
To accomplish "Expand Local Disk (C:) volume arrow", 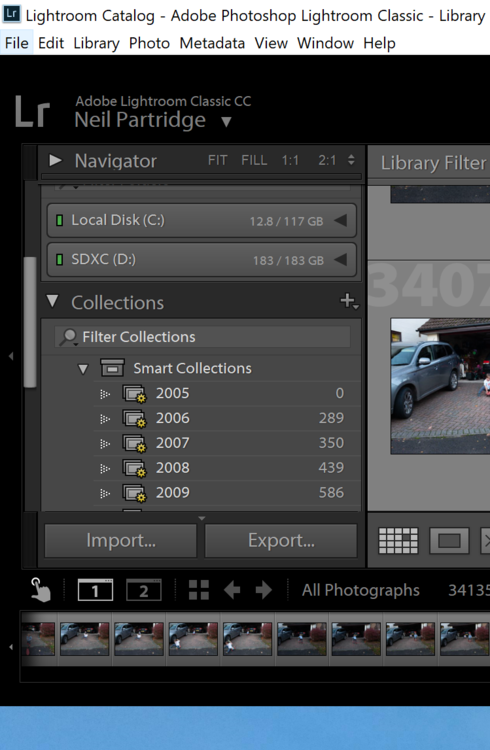I will (x=340, y=221).
